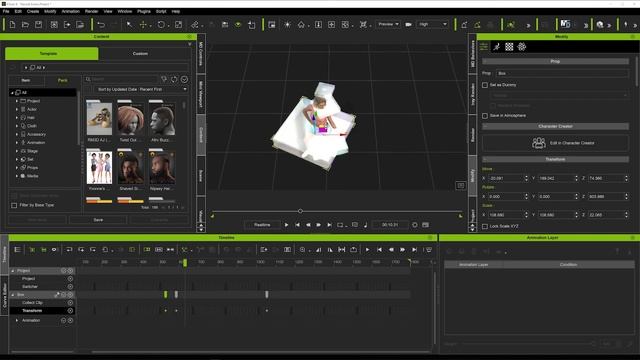640x360 pixels.
Task: Click the Open Project folder icon
Action: coord(25,24)
